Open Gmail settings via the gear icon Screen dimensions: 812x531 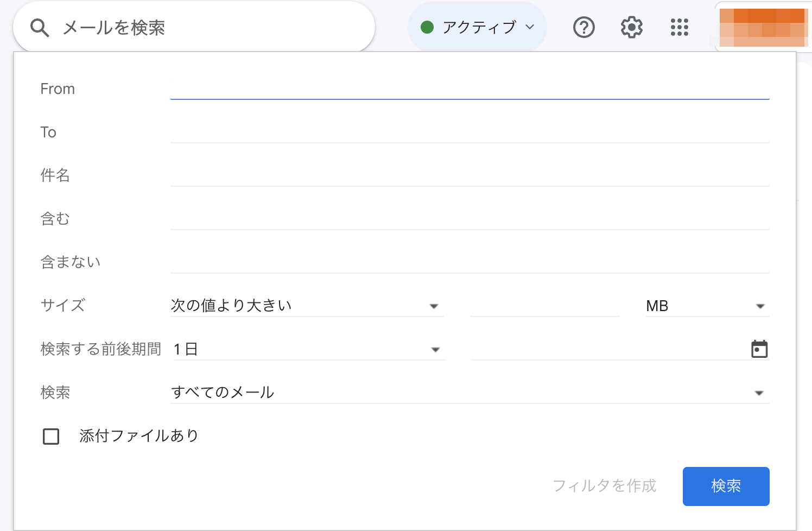631,27
